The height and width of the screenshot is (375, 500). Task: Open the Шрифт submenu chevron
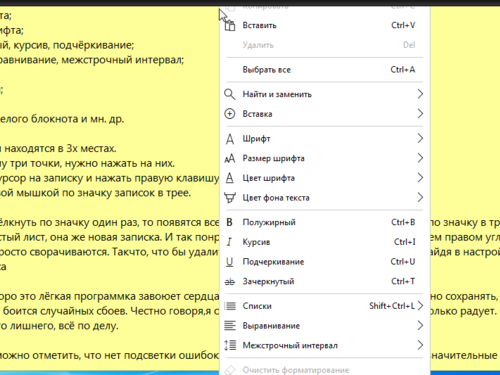click(x=420, y=138)
